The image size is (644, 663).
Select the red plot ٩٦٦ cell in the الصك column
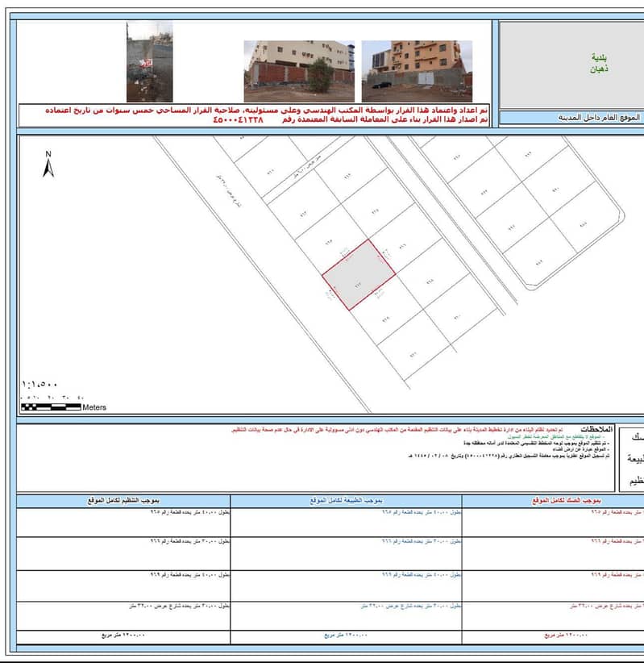click(x=553, y=554)
